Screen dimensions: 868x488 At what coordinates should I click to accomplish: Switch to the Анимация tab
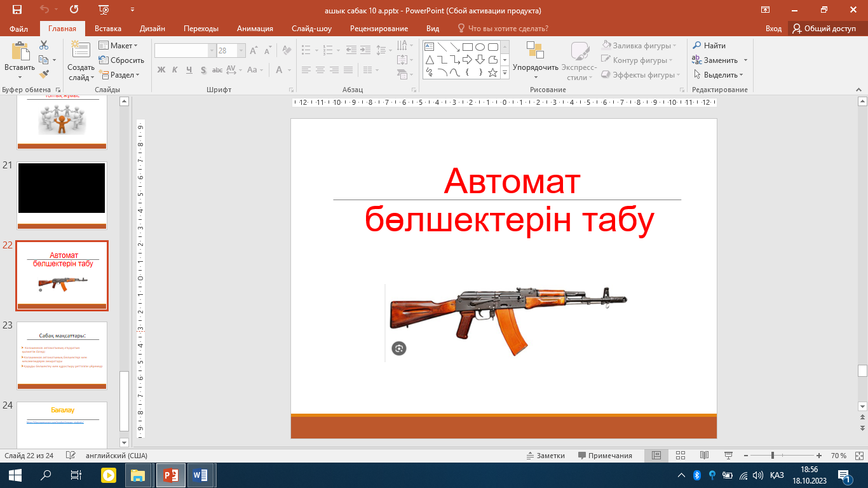tap(255, 29)
